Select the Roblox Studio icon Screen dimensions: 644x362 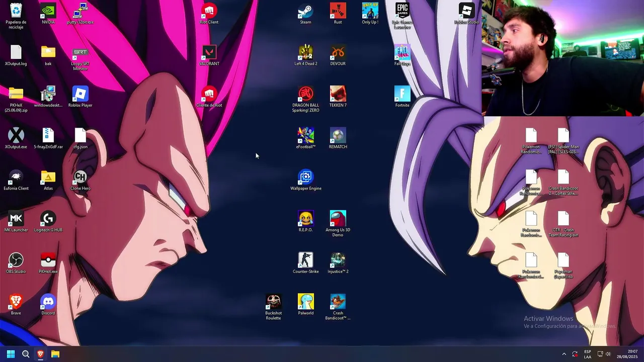click(467, 14)
